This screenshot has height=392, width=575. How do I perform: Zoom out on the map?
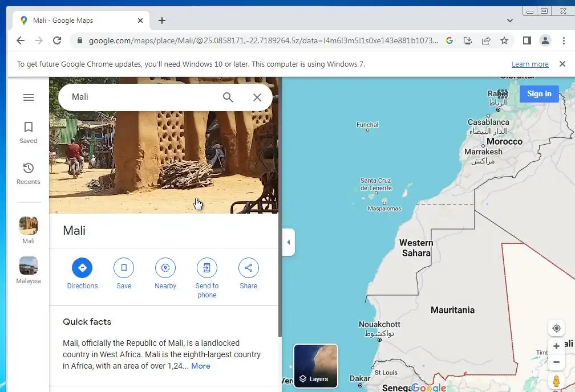[556, 362]
